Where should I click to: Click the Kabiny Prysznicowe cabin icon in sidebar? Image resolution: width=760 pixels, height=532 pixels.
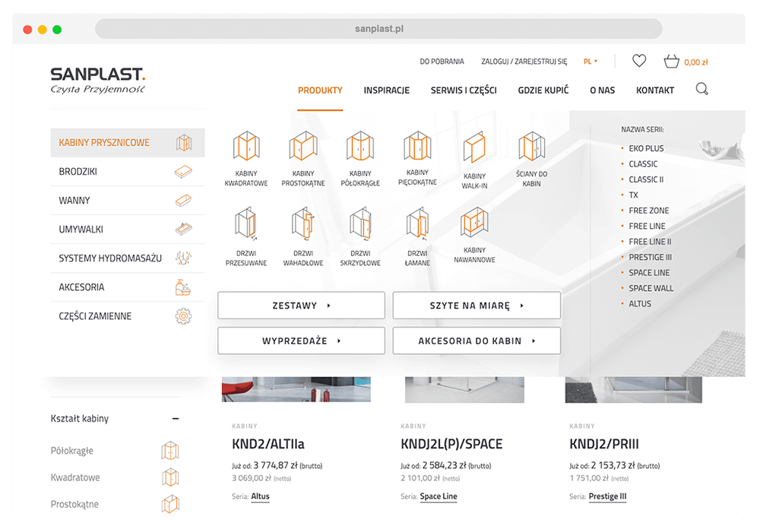point(184,142)
